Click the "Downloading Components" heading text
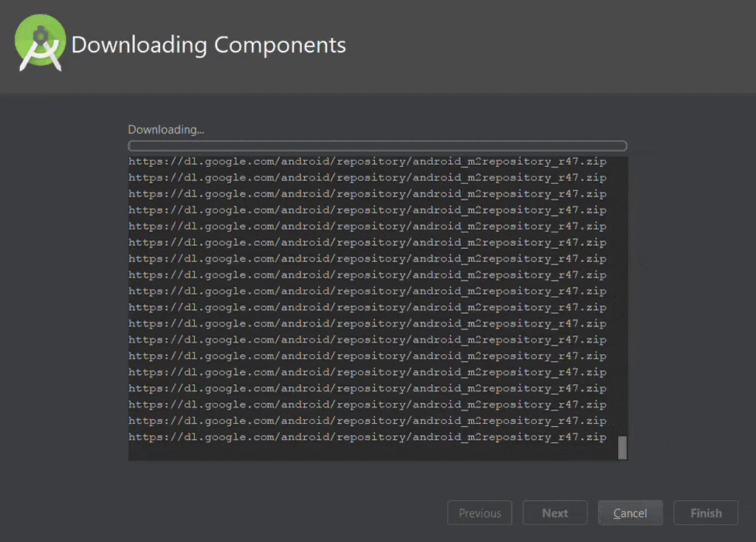 208,45
